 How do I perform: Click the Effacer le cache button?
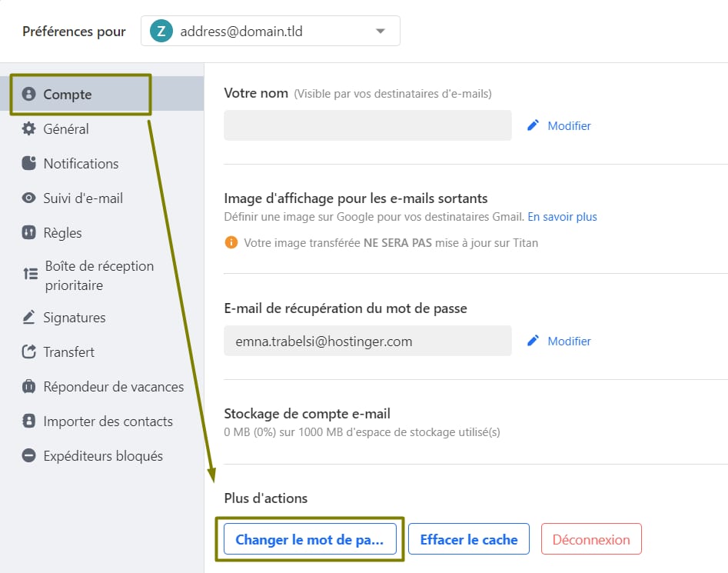point(469,539)
